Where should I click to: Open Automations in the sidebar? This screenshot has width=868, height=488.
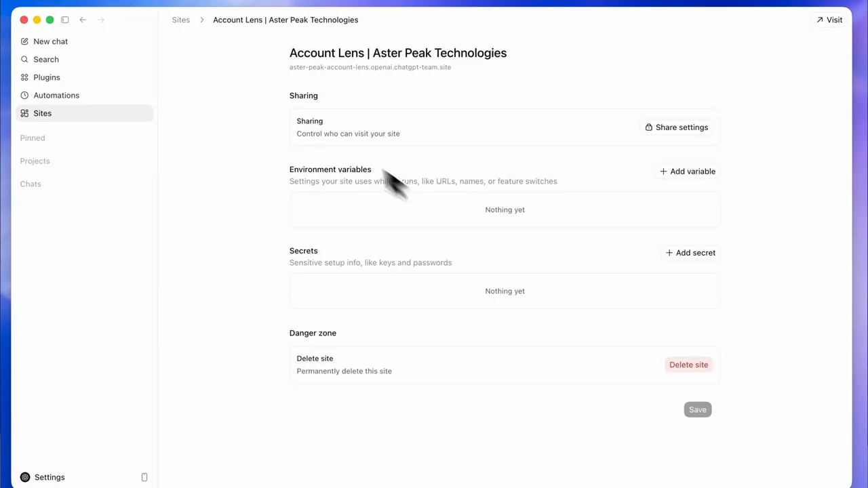(x=56, y=96)
